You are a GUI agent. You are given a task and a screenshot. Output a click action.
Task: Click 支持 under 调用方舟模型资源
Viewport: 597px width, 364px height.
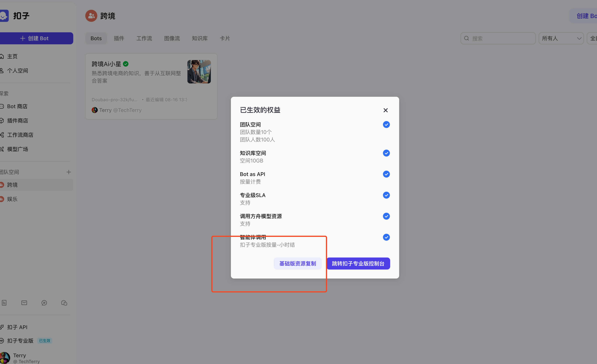tap(245, 224)
